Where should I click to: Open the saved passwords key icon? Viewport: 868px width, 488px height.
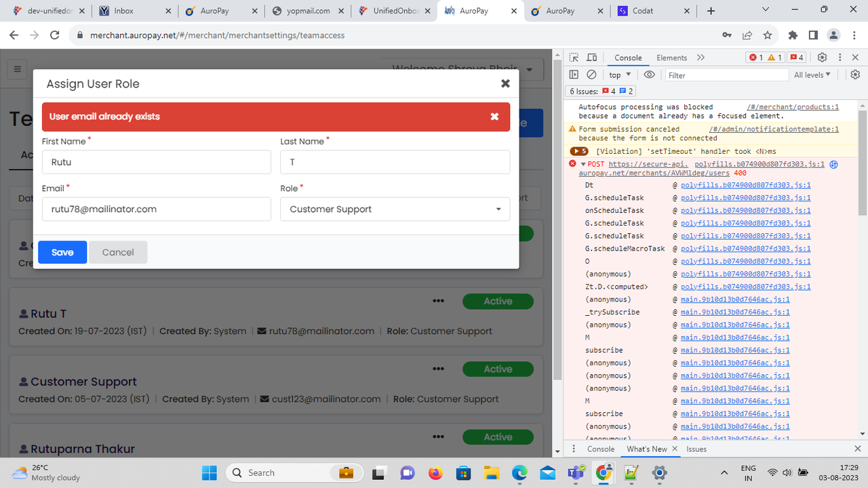point(727,35)
